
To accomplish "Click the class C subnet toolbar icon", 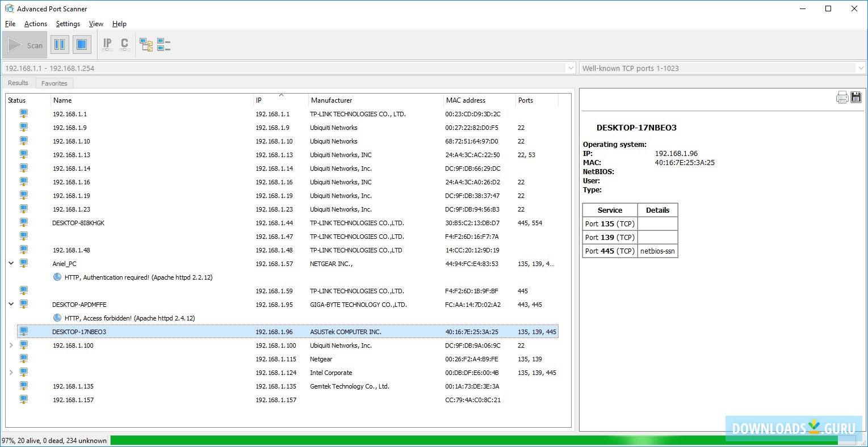I will click(124, 45).
